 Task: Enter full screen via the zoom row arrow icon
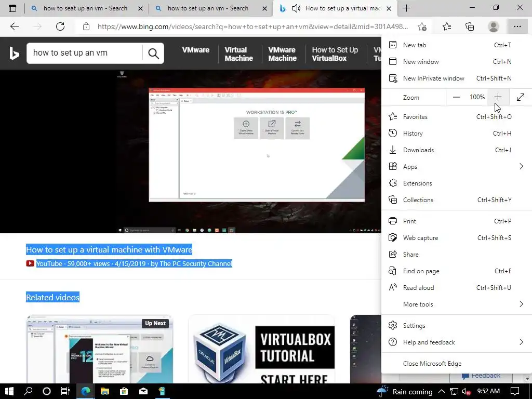(x=521, y=97)
